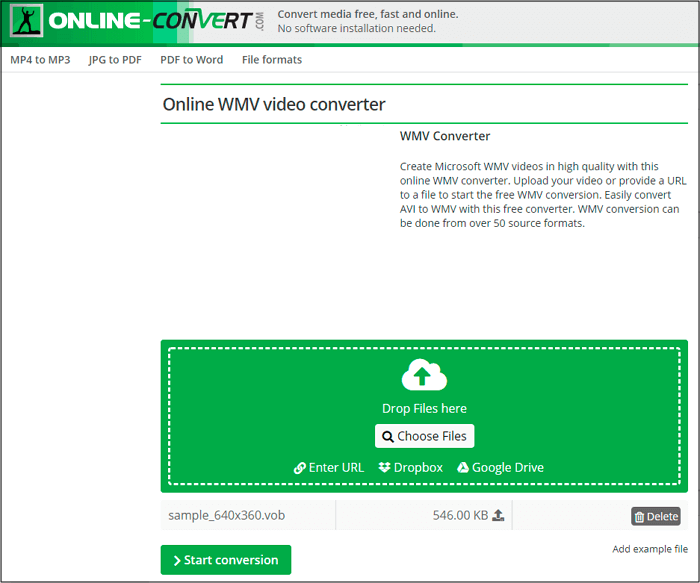Click the Online-Convert mascot logo icon

(x=27, y=21)
